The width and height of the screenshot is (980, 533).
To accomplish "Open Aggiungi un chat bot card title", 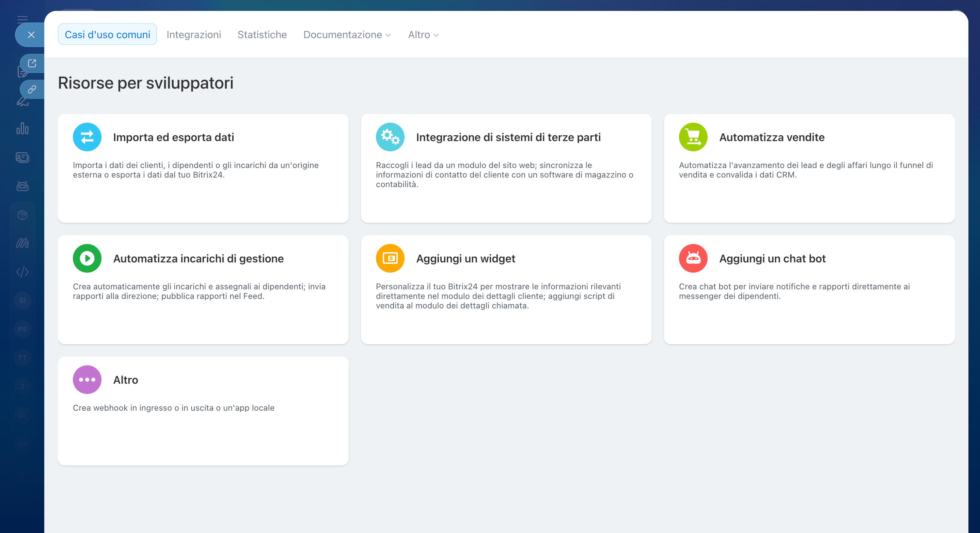I will pos(772,259).
